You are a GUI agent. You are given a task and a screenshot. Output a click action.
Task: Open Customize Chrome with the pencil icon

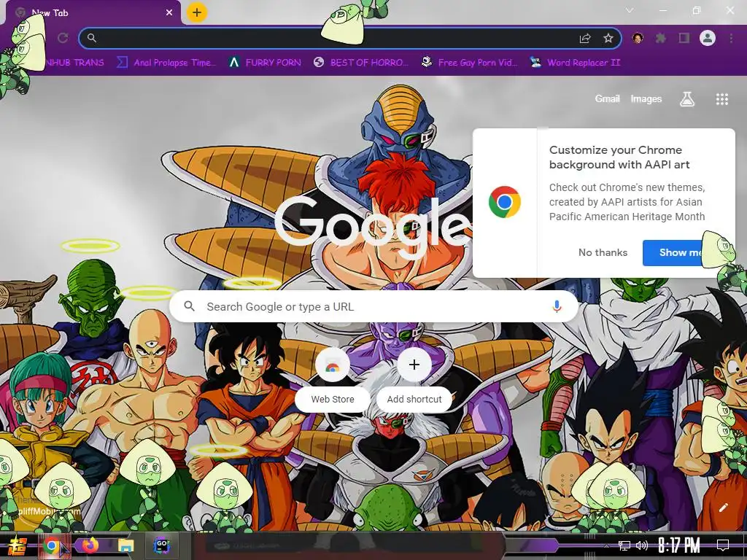click(723, 507)
